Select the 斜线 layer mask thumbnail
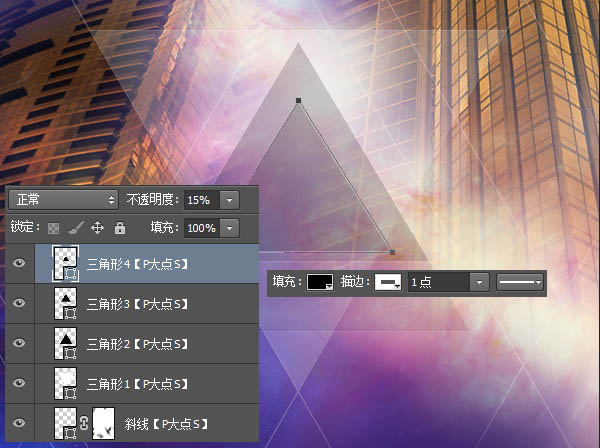600x448 pixels. coord(104,423)
